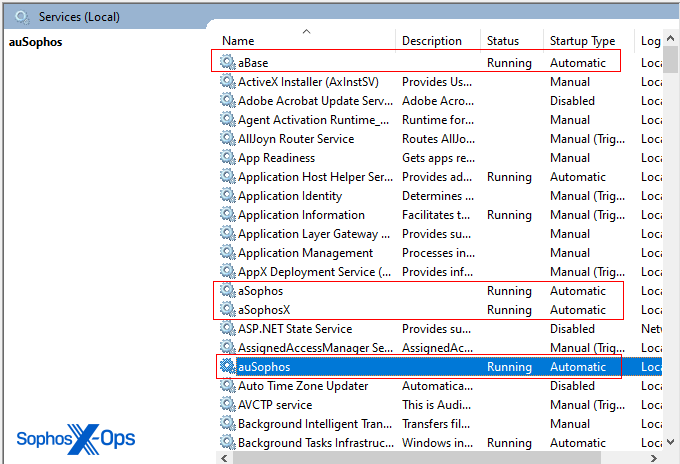Click the Services (Local) title text
This screenshot has width=680, height=464.
click(79, 17)
